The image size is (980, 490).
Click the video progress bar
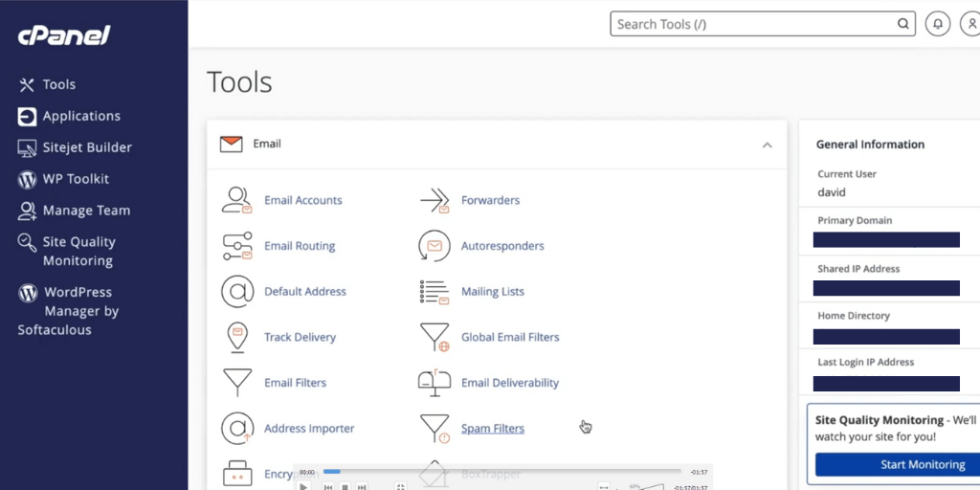501,472
